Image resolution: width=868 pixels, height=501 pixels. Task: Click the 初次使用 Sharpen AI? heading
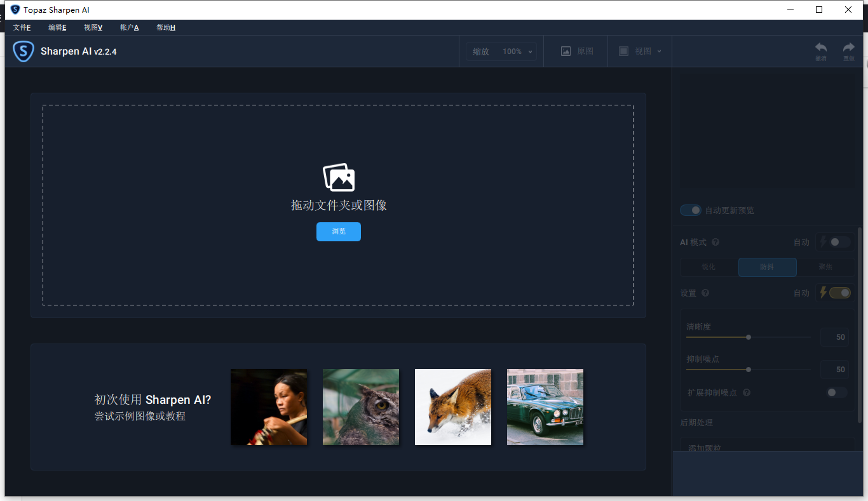(x=153, y=400)
